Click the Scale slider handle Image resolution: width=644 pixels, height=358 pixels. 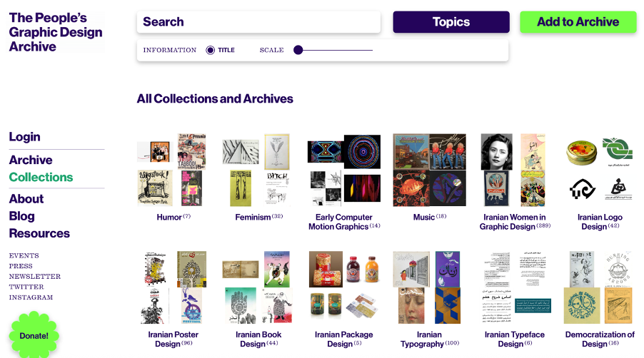point(298,50)
